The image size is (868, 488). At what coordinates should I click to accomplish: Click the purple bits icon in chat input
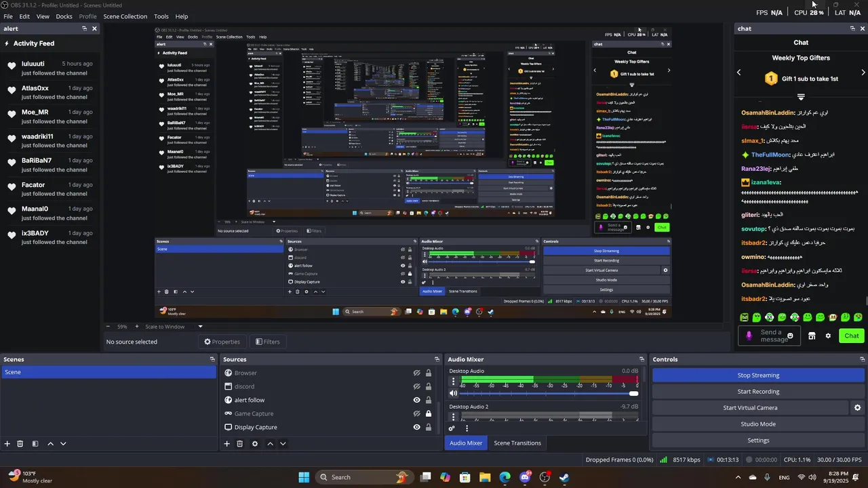pyautogui.click(x=749, y=336)
